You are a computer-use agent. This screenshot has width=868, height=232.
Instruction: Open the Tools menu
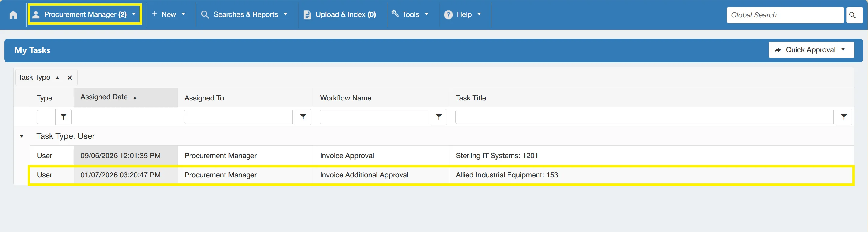[410, 14]
